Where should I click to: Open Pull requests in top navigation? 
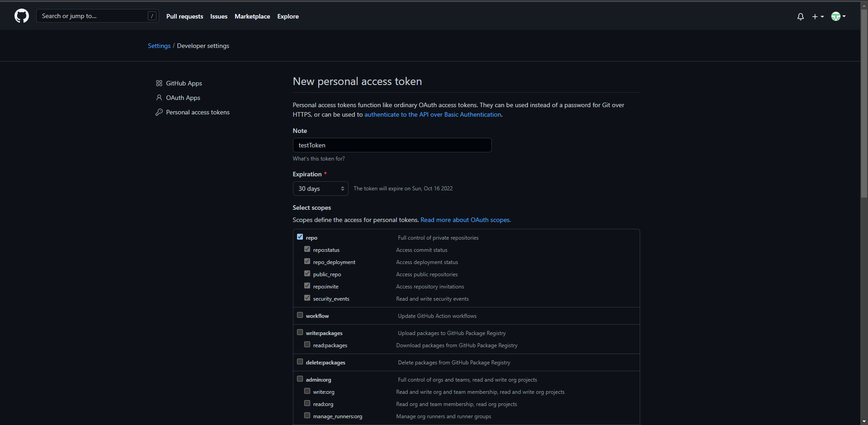pos(184,16)
